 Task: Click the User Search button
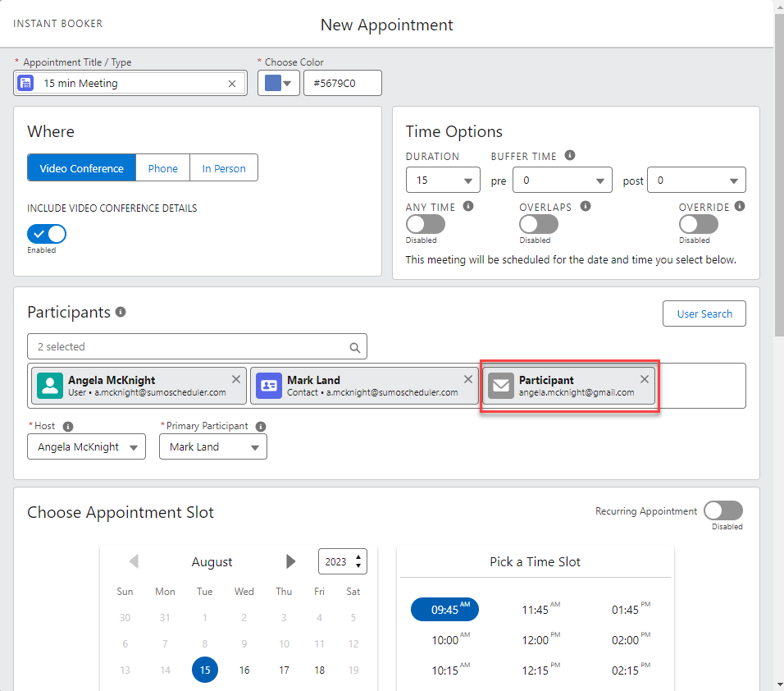pyautogui.click(x=704, y=313)
